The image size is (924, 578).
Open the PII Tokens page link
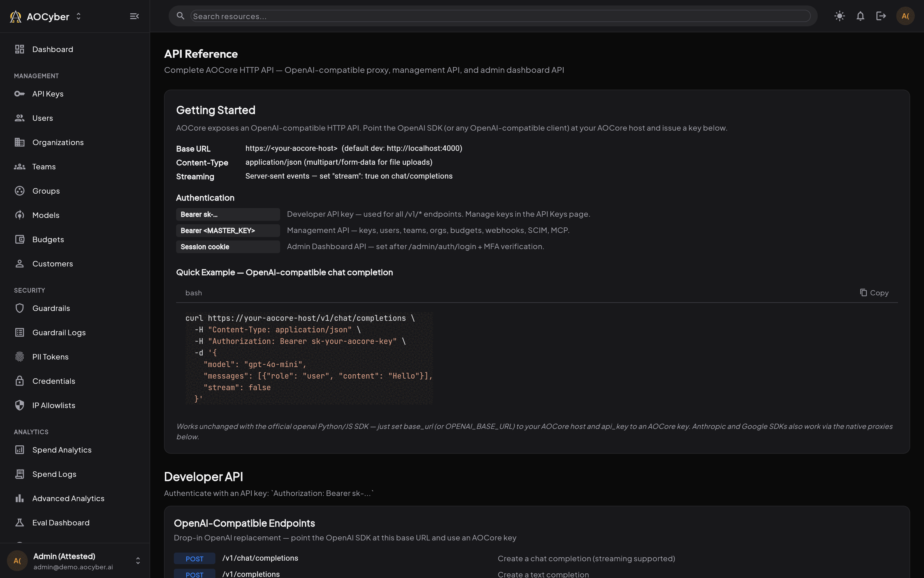51,357
